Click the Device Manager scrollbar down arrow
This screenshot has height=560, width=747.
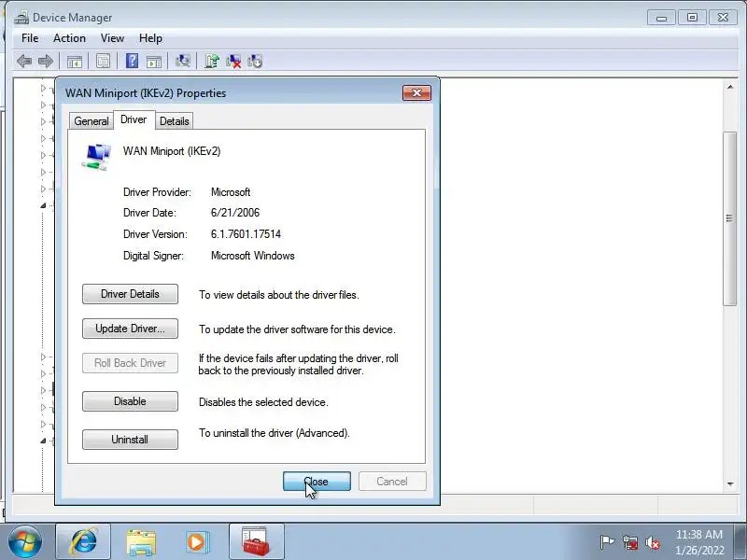click(x=730, y=483)
